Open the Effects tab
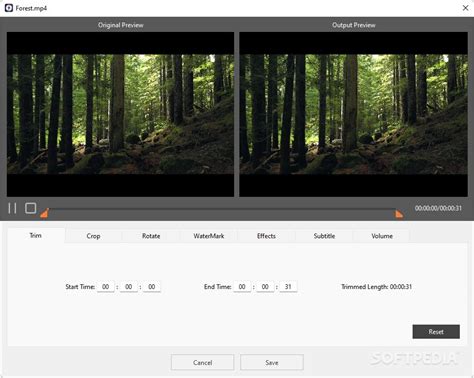 point(266,236)
